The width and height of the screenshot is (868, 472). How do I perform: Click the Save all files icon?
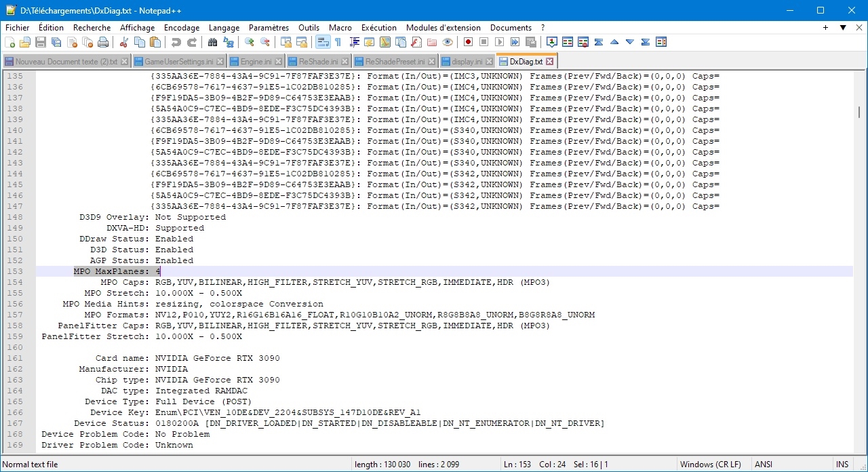(x=56, y=42)
